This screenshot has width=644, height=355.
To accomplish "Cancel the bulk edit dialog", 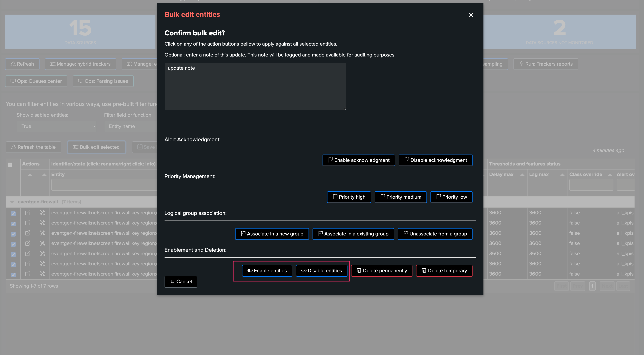I will click(x=181, y=282).
